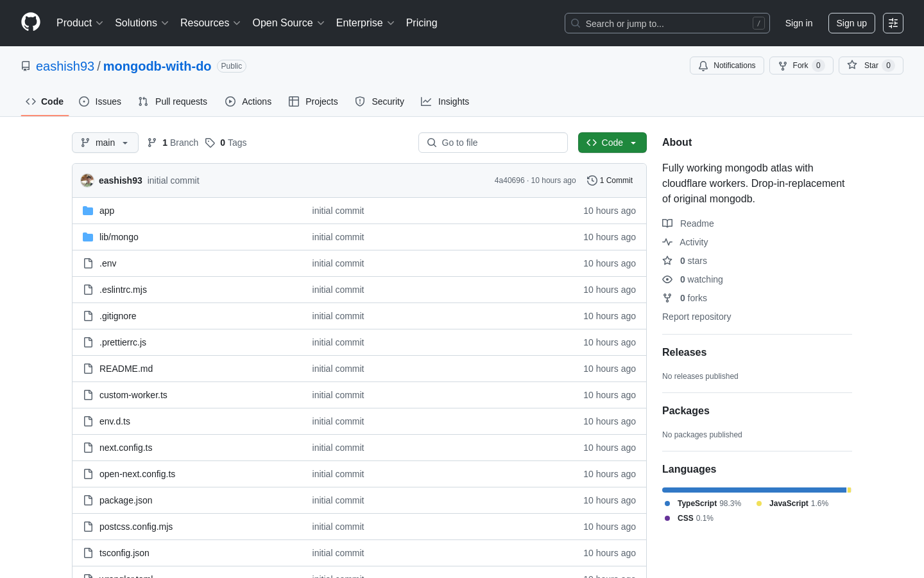
Task: Open the env.d.ts file
Action: pyautogui.click(x=115, y=421)
